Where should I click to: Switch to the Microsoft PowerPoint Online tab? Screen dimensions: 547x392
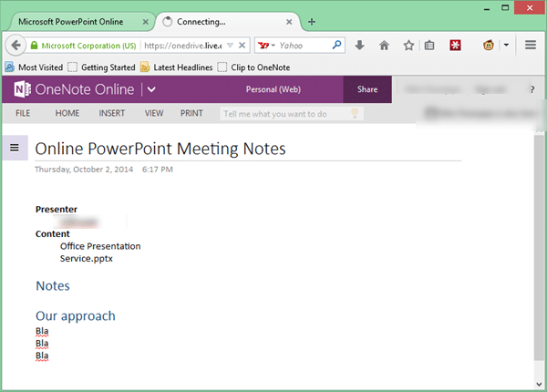76,21
